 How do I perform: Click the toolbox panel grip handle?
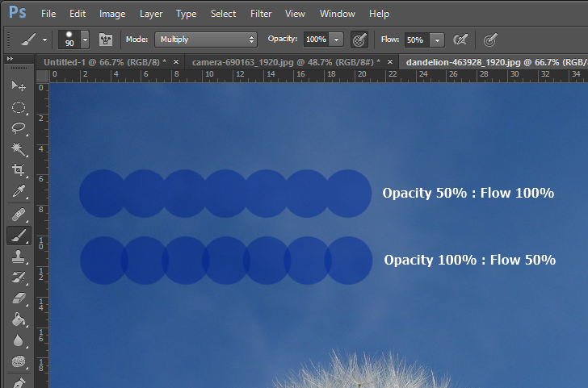click(x=19, y=68)
